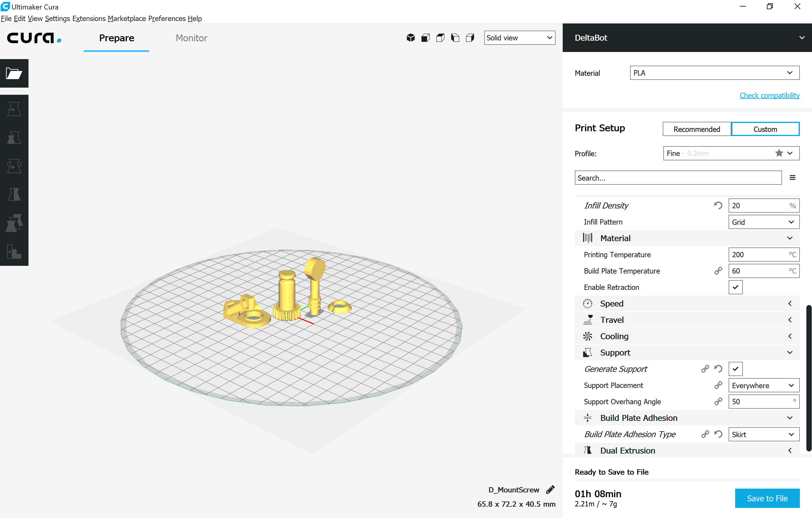Click the settings panel vertical scrollbar

(808, 377)
